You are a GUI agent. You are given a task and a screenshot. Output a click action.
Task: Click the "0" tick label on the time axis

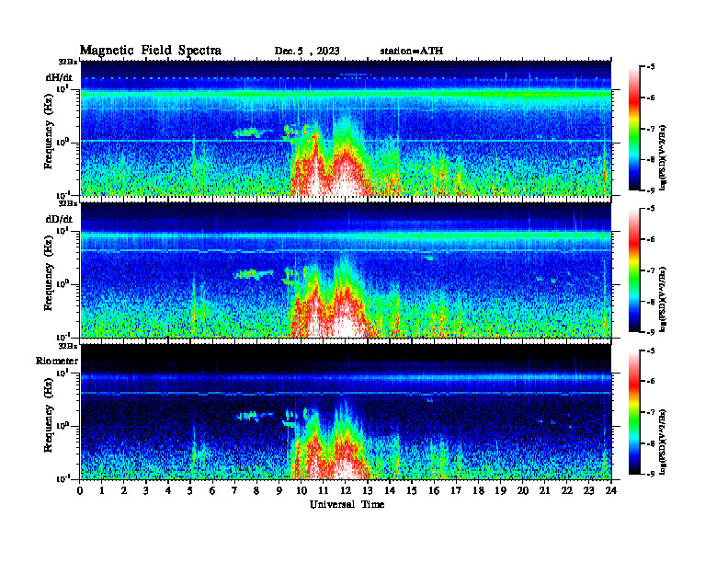(x=80, y=490)
